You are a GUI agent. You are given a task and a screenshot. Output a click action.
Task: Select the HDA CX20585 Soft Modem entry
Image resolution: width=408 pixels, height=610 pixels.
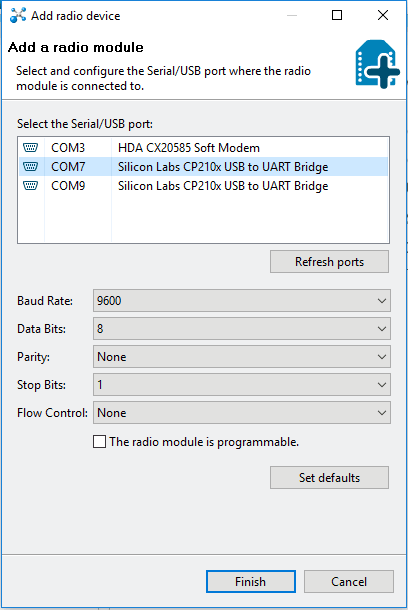tap(189, 148)
